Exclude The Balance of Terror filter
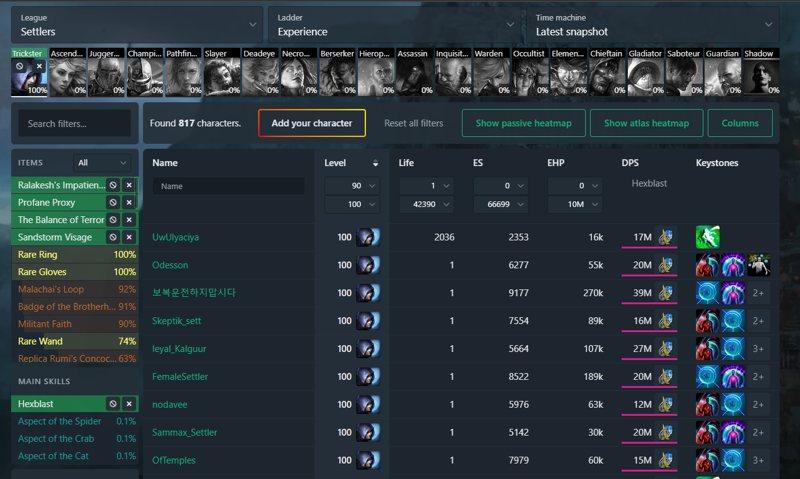The height and width of the screenshot is (479, 800). (x=113, y=220)
